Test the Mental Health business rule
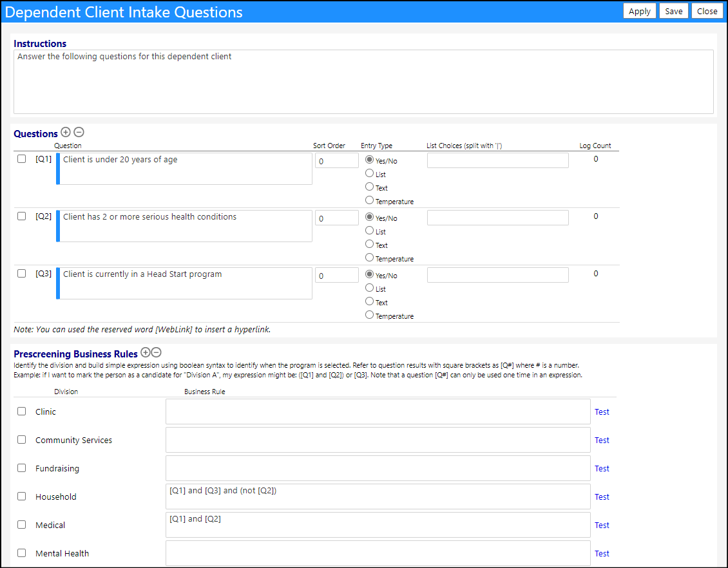The image size is (728, 568). (602, 553)
